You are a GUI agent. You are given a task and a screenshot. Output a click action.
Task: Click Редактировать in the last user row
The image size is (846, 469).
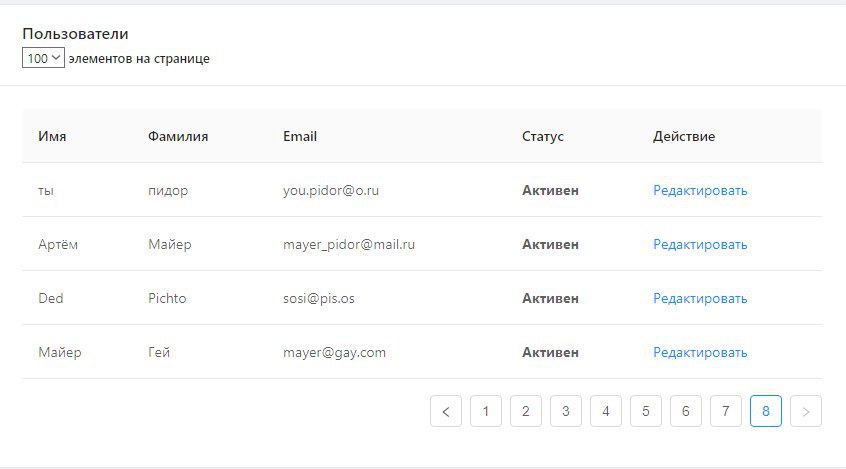(700, 352)
